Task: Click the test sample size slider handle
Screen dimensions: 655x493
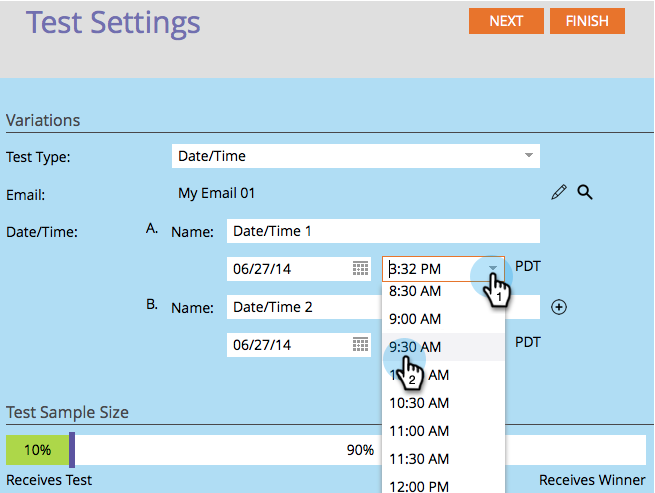Action: click(72, 450)
